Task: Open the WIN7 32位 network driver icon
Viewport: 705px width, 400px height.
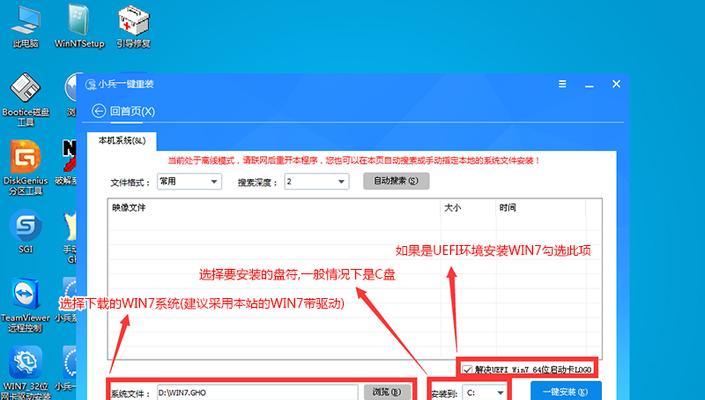Action: point(26,372)
